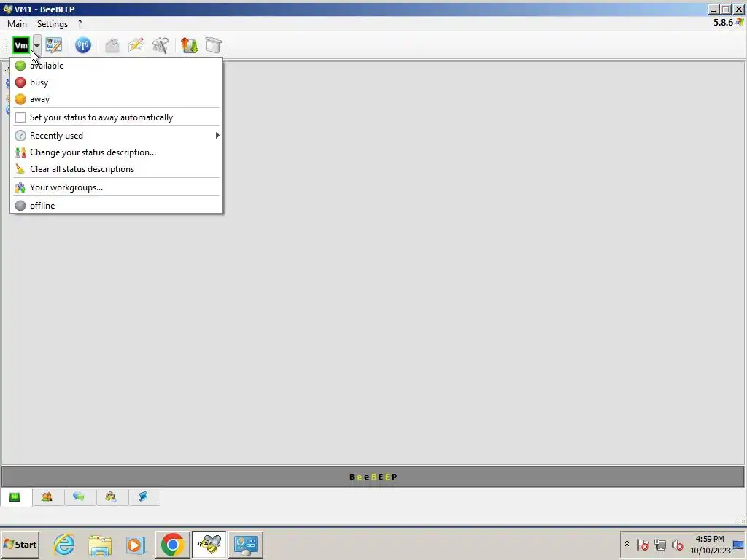Set status to busy
Image resolution: width=747 pixels, height=560 pixels.
(116, 82)
